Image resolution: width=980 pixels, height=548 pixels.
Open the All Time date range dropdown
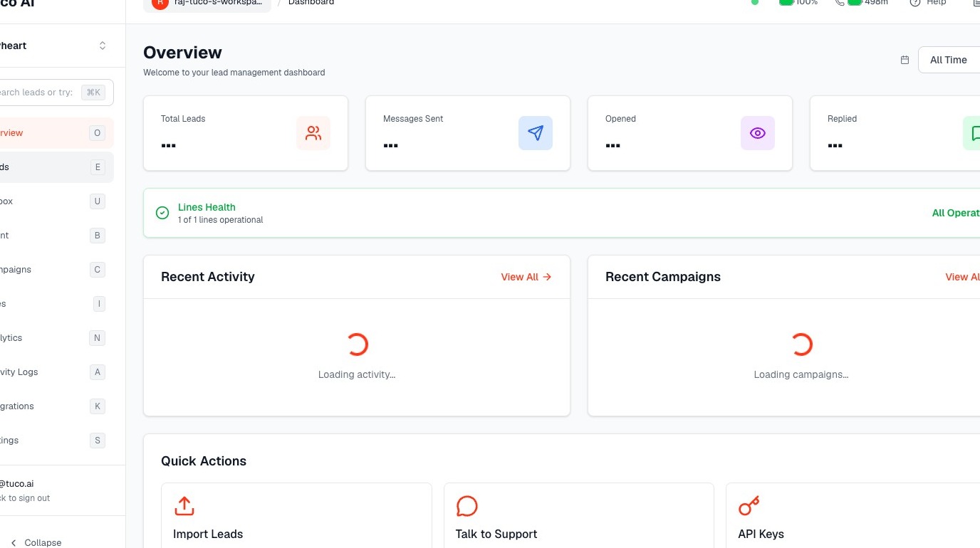point(949,60)
